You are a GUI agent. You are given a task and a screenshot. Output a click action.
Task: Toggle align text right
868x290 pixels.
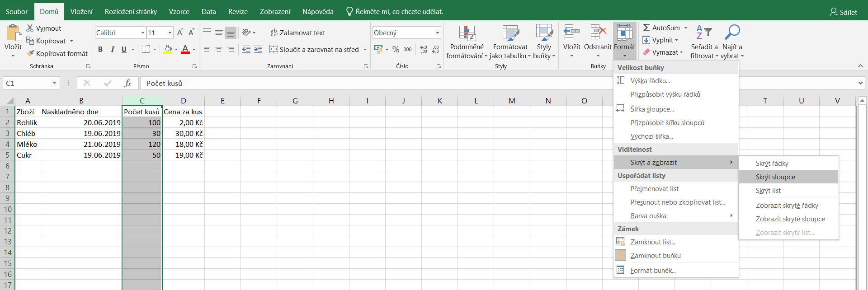[231, 49]
